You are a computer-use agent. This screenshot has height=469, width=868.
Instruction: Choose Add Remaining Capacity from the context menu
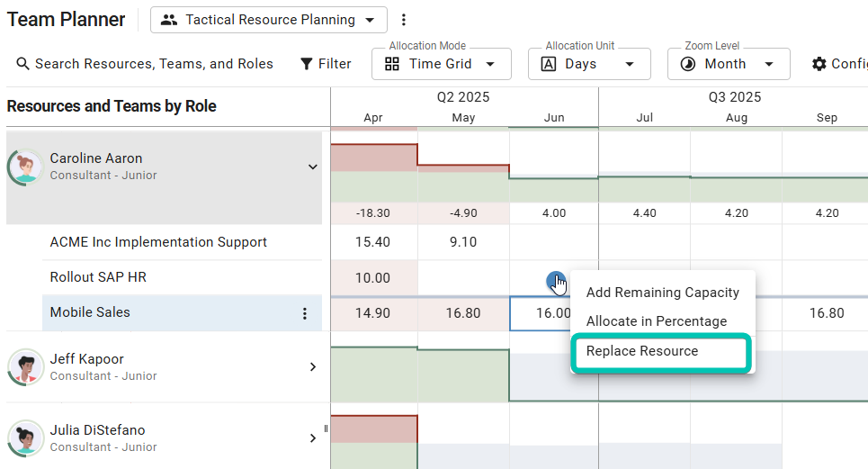pyautogui.click(x=663, y=293)
